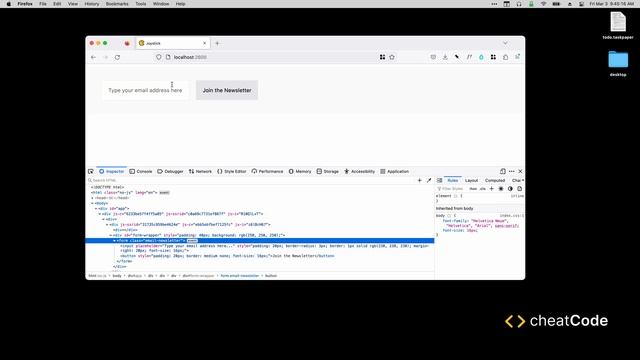Reload the page with the refresh icon
The image size is (640, 360).
118,57
